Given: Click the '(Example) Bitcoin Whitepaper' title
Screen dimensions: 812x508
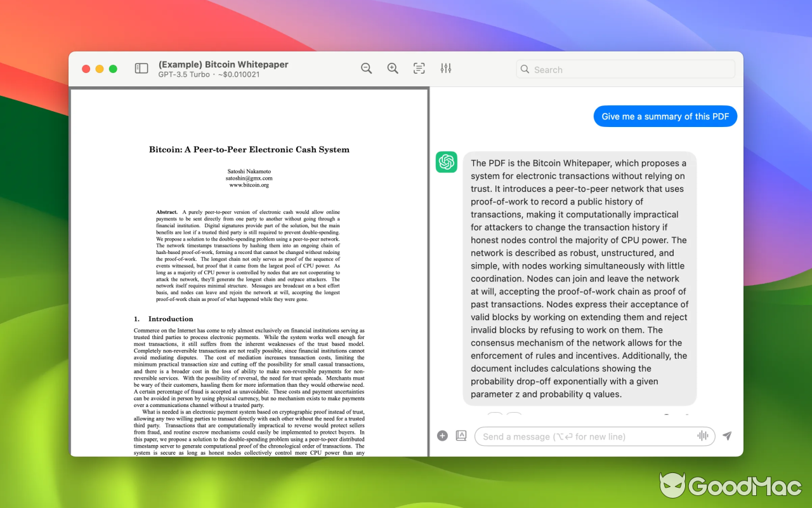Looking at the screenshot, I should (223, 64).
